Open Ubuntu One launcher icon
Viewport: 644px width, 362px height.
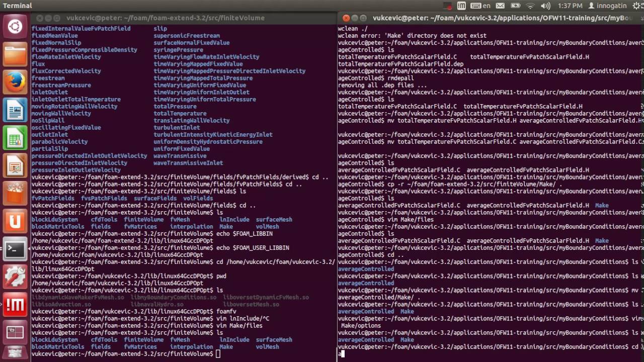pos(15,221)
